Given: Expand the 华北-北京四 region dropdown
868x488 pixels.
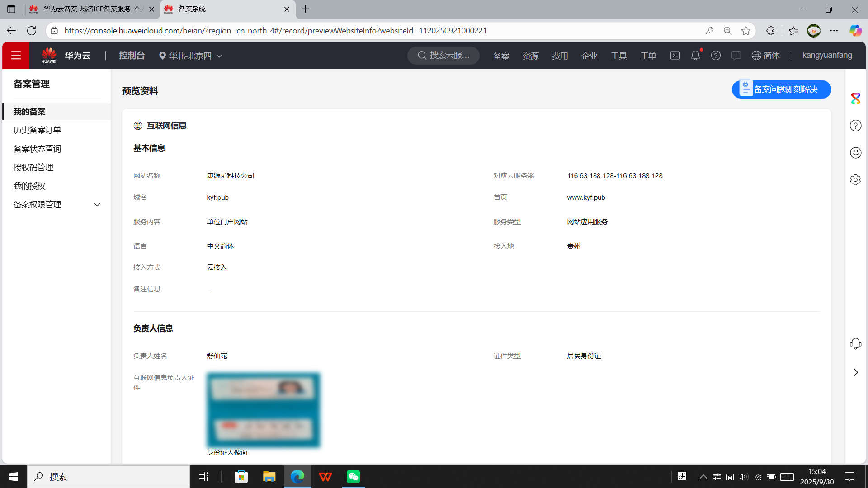Looking at the screenshot, I should click(x=191, y=56).
